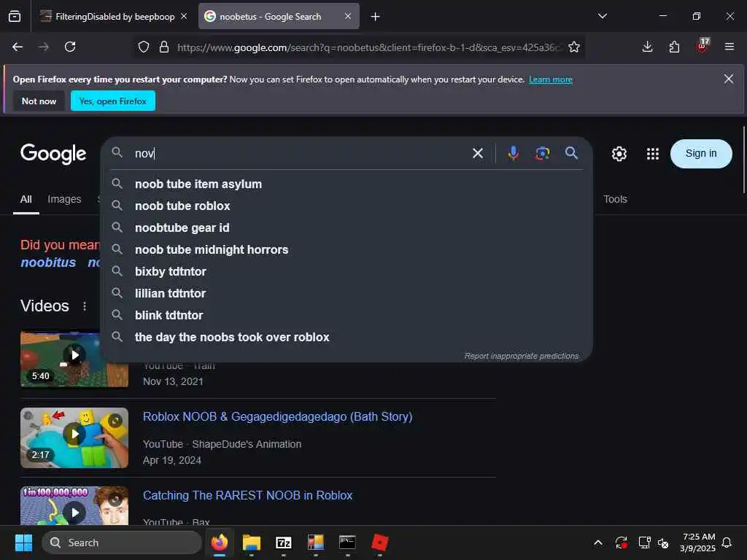Reload the current page
The width and height of the screenshot is (747, 560).
pos(70,47)
